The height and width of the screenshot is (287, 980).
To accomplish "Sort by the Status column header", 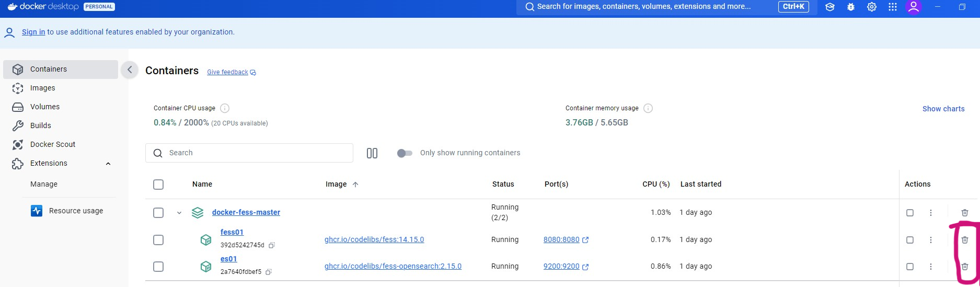I will click(503, 184).
